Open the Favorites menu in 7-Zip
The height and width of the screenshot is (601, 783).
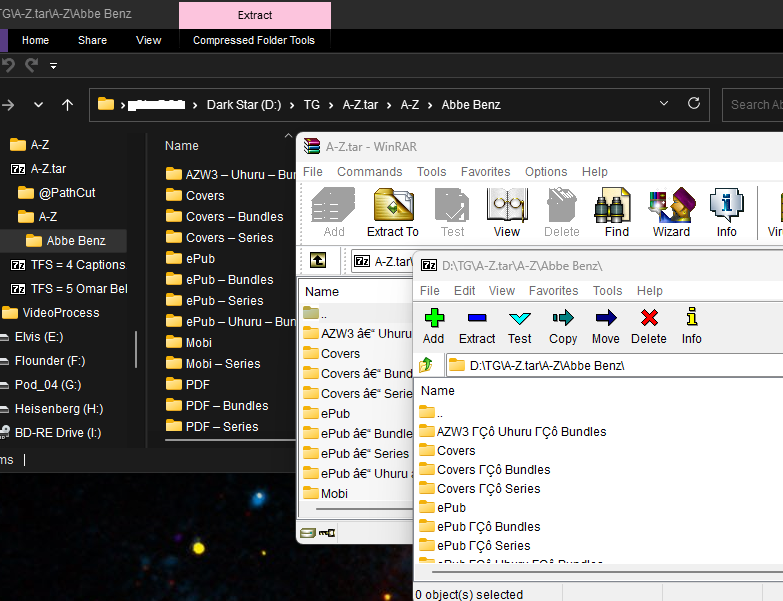point(553,291)
